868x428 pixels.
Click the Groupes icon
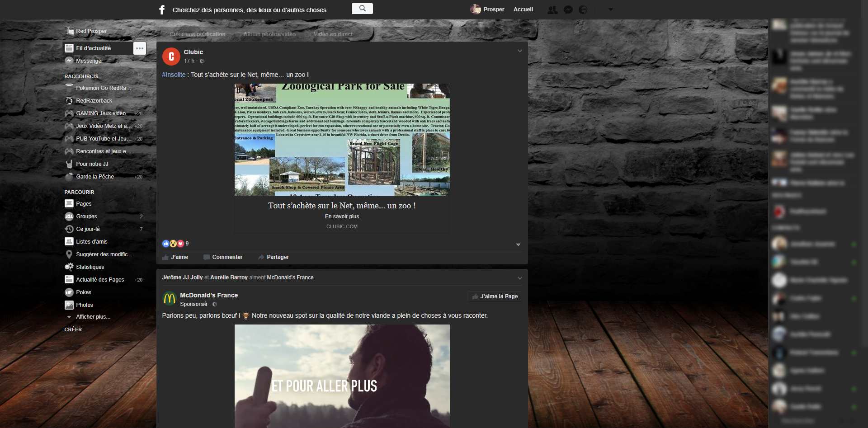69,216
